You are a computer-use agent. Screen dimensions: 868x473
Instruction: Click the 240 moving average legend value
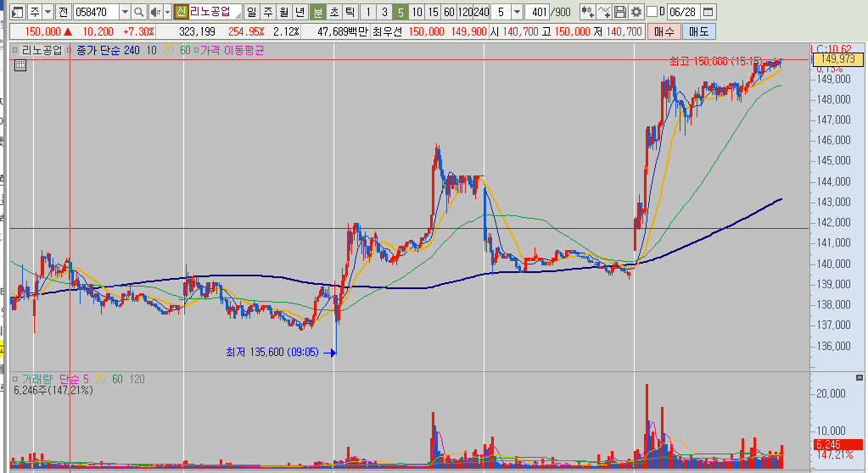132,50
